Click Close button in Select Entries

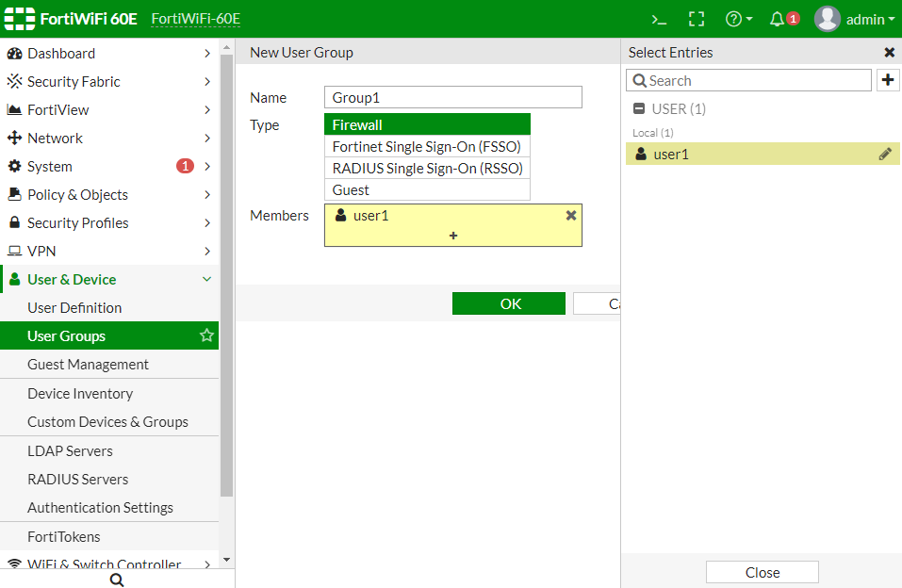click(763, 572)
